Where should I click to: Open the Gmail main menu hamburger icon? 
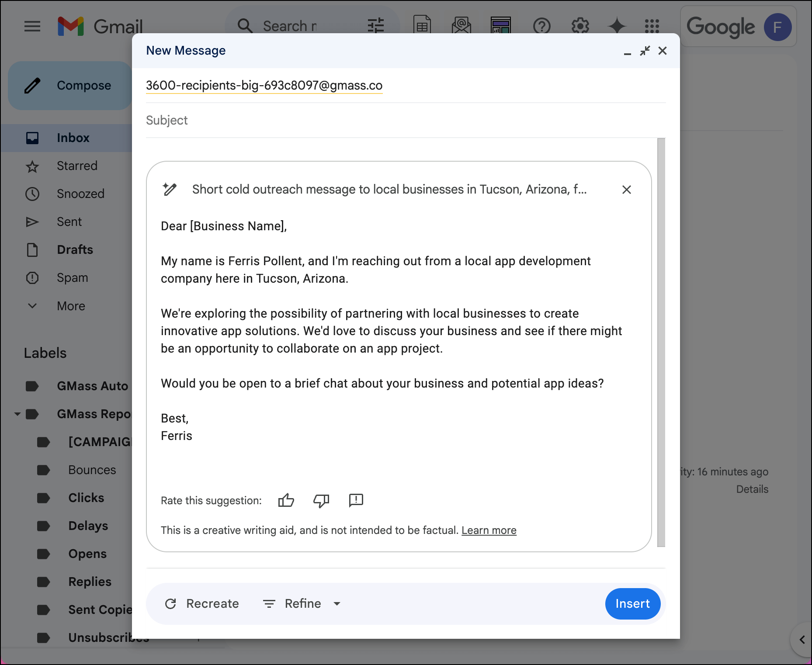click(x=32, y=26)
